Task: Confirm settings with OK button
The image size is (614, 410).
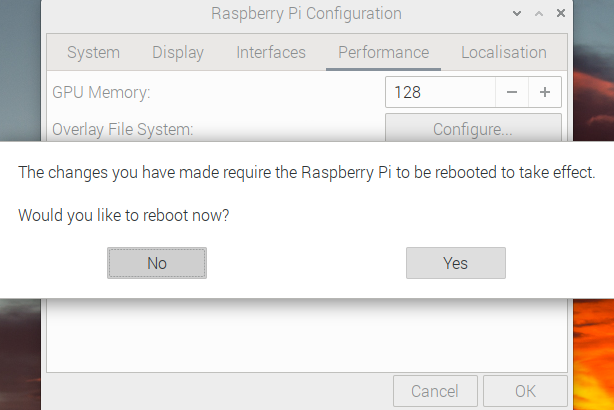Action: tap(525, 391)
